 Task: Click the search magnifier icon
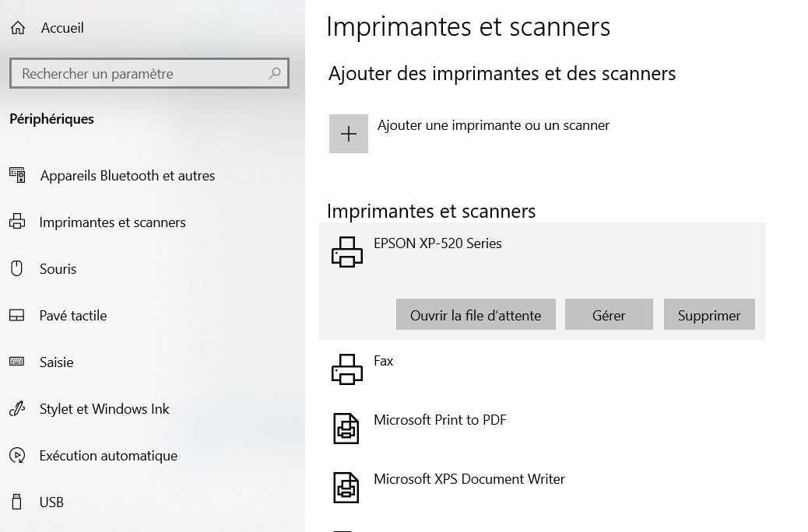coord(274,74)
